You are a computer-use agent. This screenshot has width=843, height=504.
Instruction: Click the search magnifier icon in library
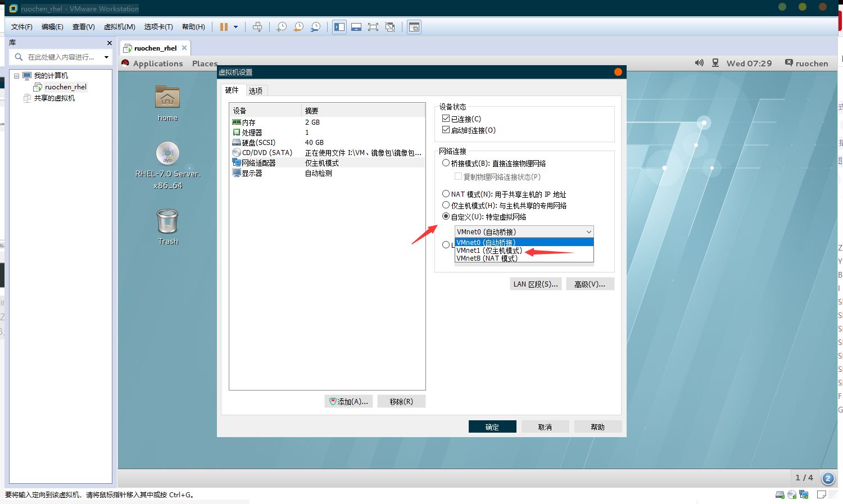(19, 57)
